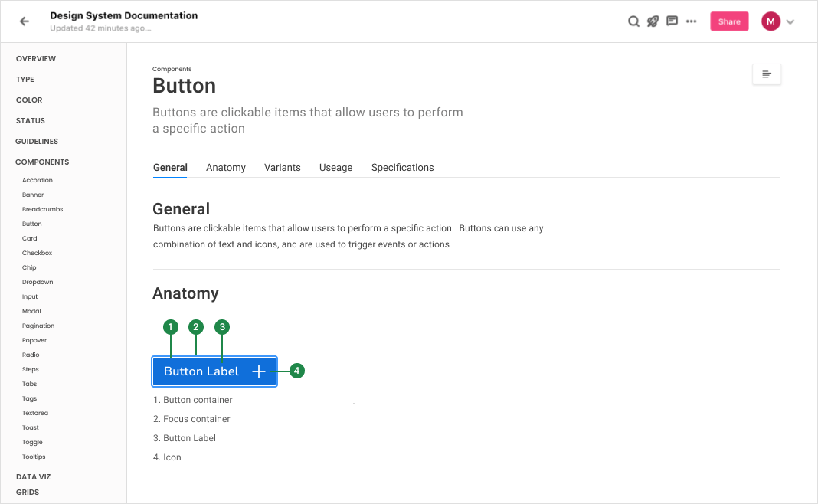Select the General tab
Viewport: 818px width, 504px height.
coord(170,168)
